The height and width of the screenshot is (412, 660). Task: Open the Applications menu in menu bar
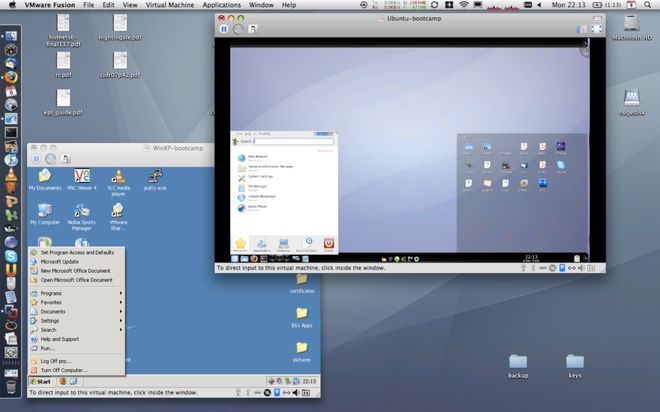221,5
